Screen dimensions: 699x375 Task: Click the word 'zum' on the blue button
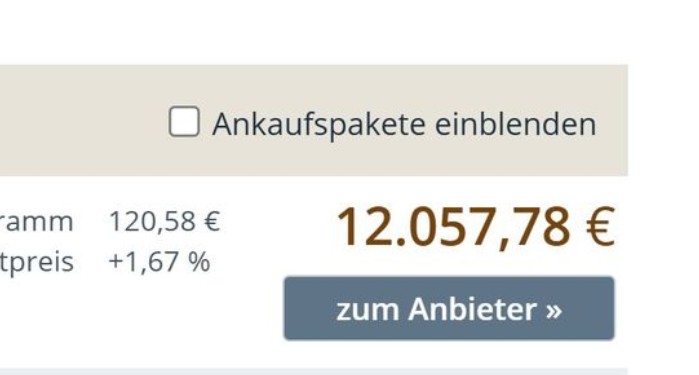coord(367,310)
